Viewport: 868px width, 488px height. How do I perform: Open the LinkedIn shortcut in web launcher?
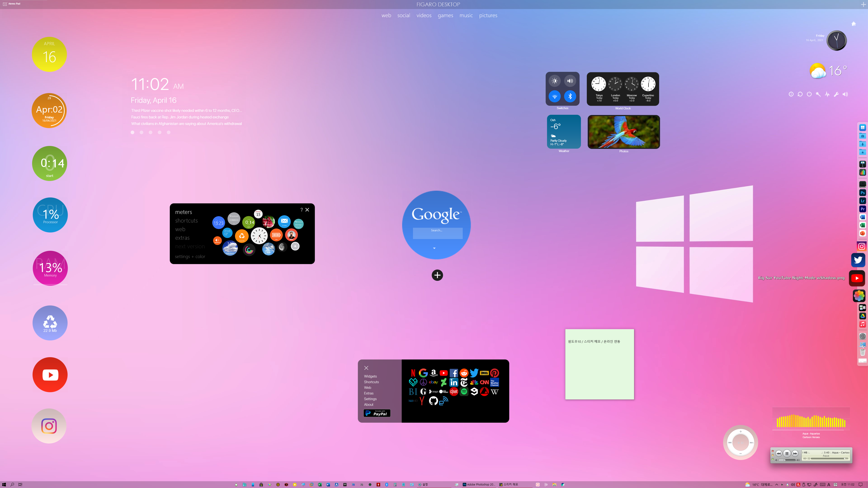(454, 382)
